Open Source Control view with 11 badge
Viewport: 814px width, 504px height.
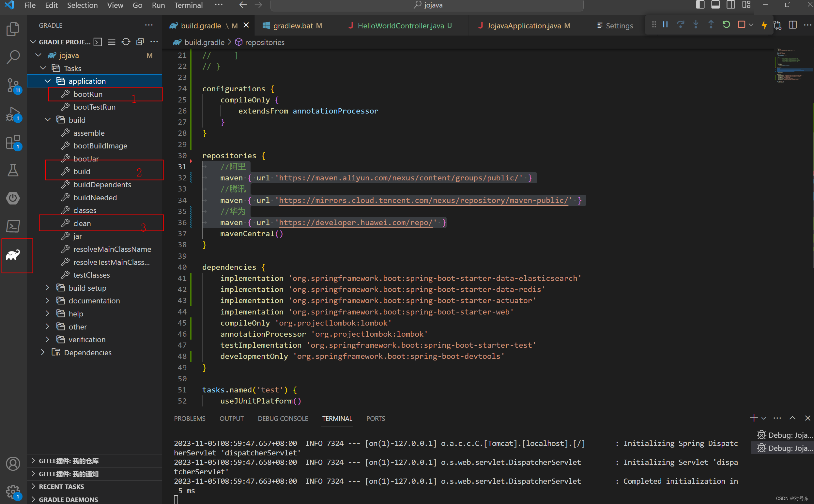[13, 86]
